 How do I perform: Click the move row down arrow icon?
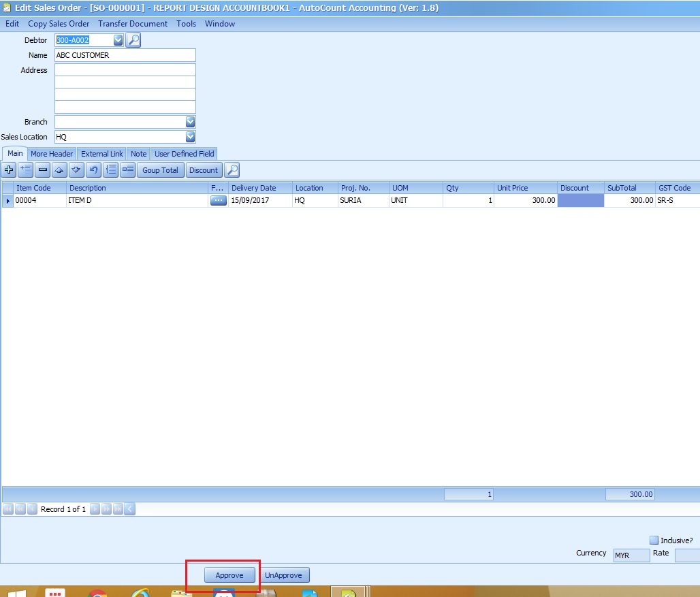[x=76, y=170]
